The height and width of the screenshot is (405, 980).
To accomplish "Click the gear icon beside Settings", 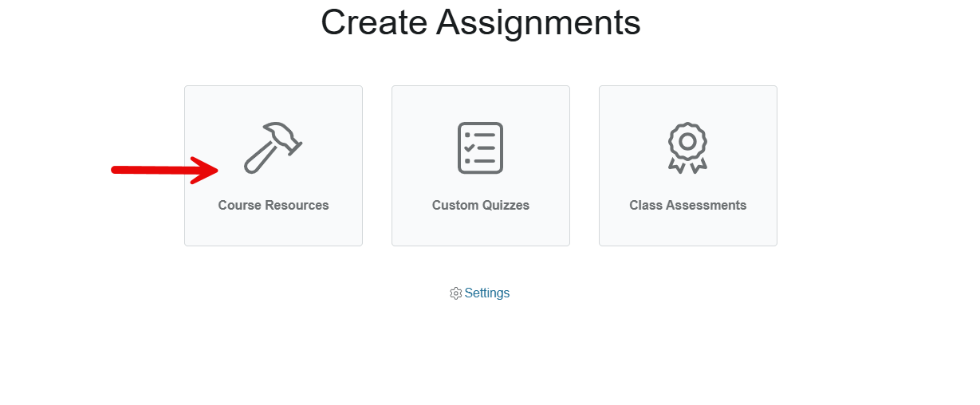I will [456, 293].
